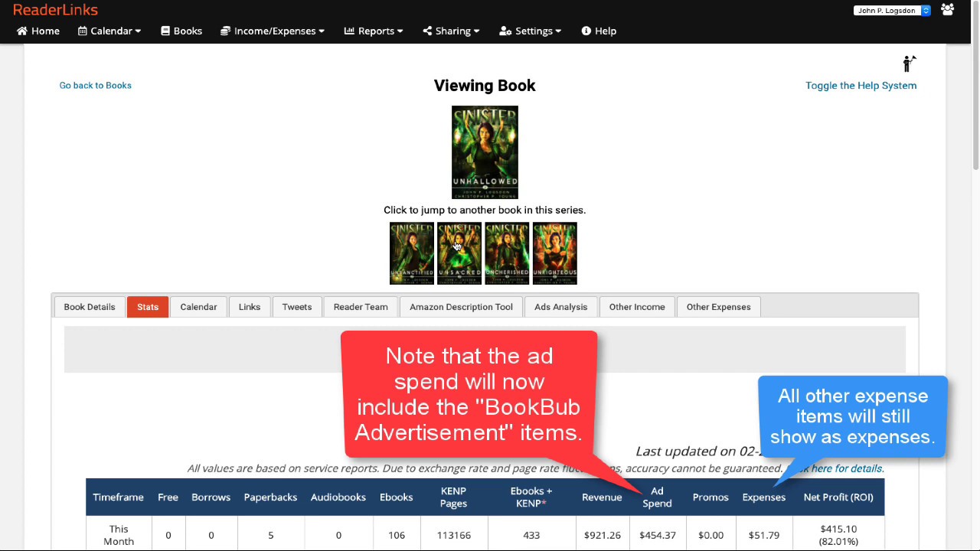
Task: Click the Free column header
Action: click(x=168, y=497)
